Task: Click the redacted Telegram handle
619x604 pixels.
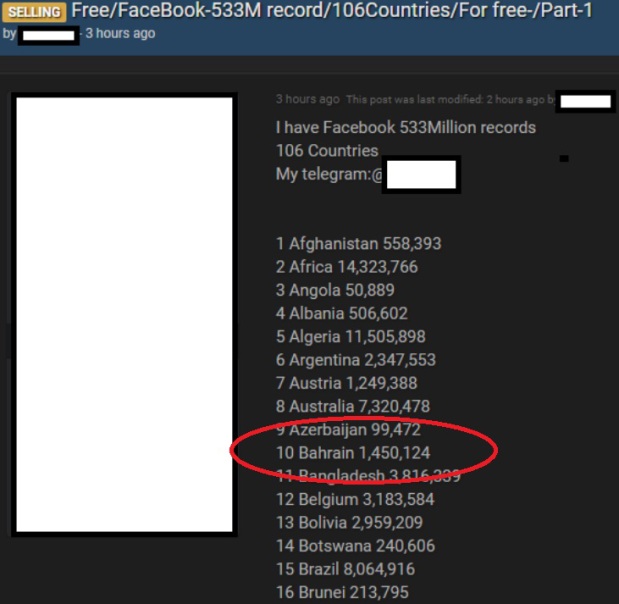Action: pyautogui.click(x=421, y=175)
